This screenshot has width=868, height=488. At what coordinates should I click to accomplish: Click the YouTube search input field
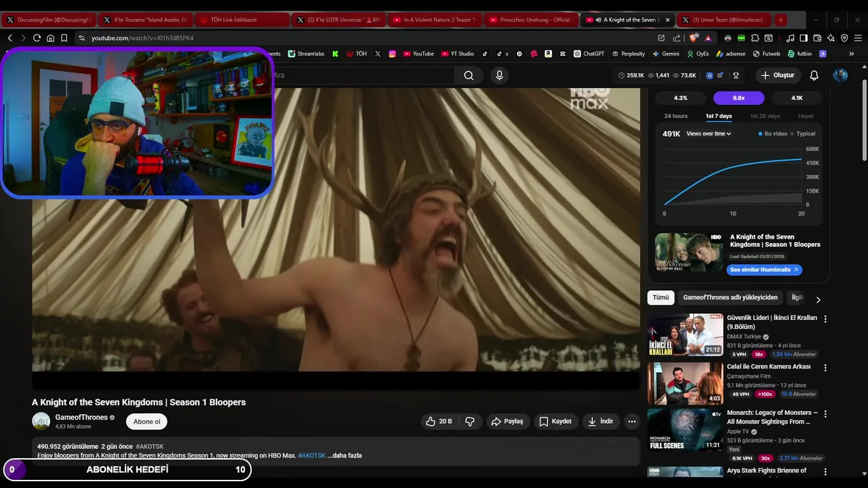(363, 75)
